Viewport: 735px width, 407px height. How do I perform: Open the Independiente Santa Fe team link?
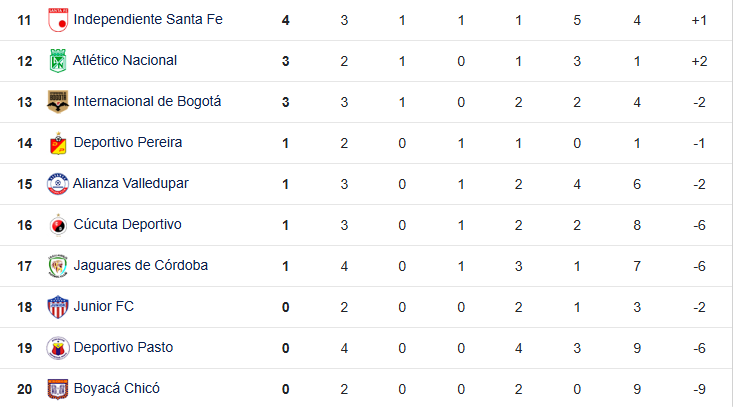tap(148, 19)
